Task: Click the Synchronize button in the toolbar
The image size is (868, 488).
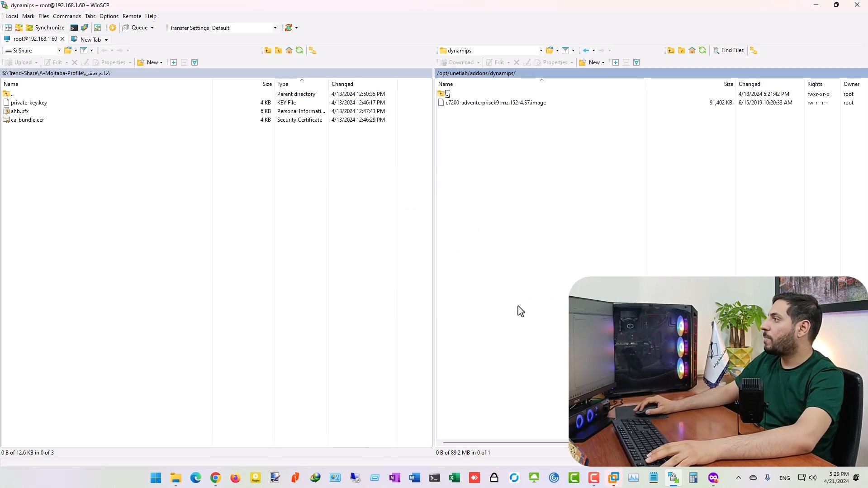Action: (x=45, y=28)
